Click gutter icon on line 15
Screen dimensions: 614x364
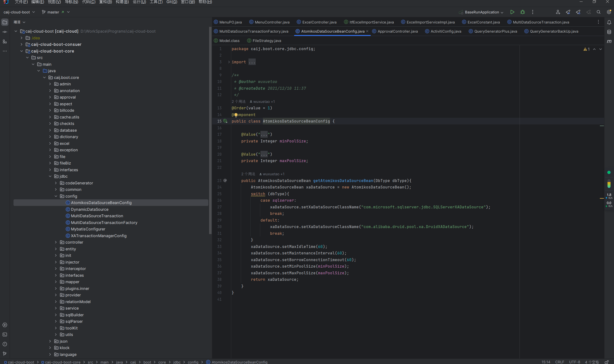[x=225, y=121]
